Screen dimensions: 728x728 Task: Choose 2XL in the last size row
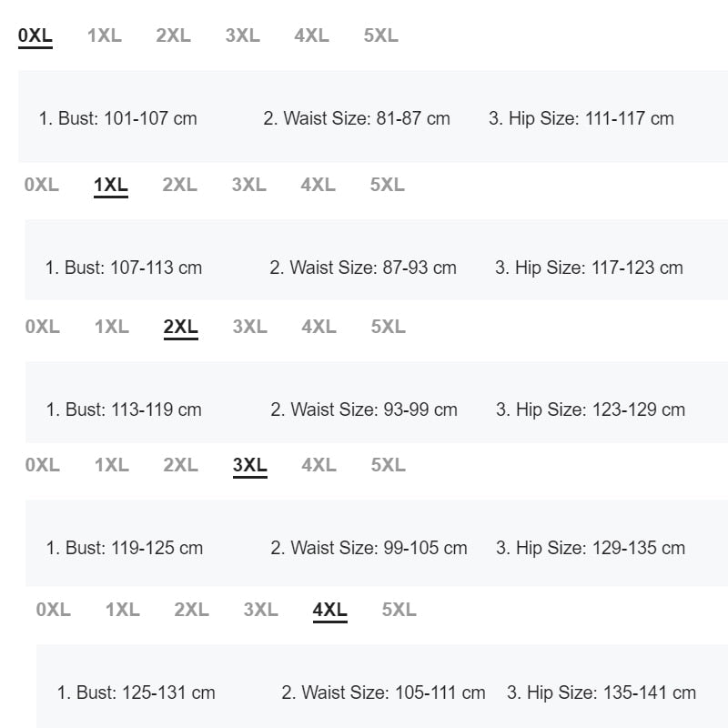[x=191, y=610]
